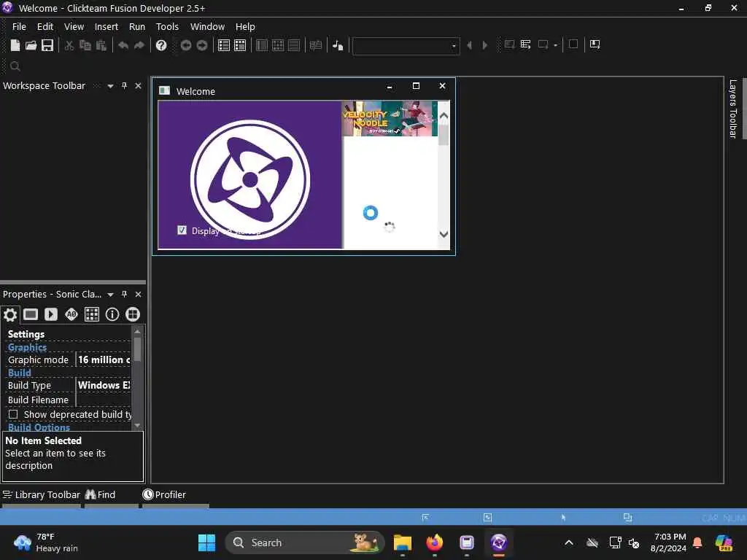Expand the Layers Toolbar side tab
Viewport: 747px width, 560px height.
(732, 109)
